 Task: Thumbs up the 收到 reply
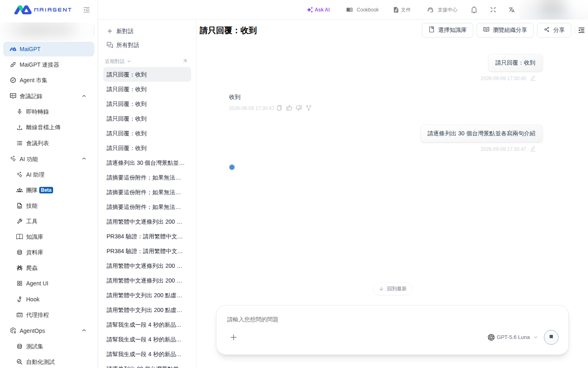pos(289,108)
